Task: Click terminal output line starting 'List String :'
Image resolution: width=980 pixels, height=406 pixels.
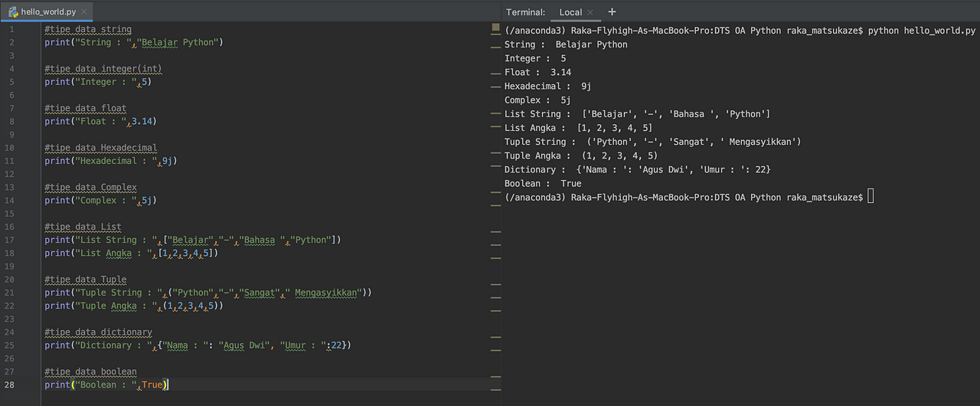Action: 638,114
